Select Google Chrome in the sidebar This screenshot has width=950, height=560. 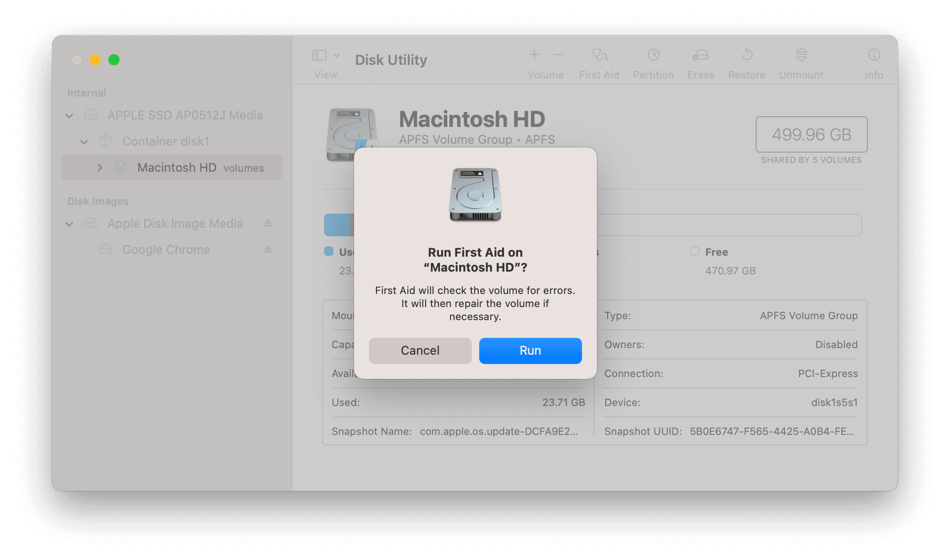click(166, 250)
